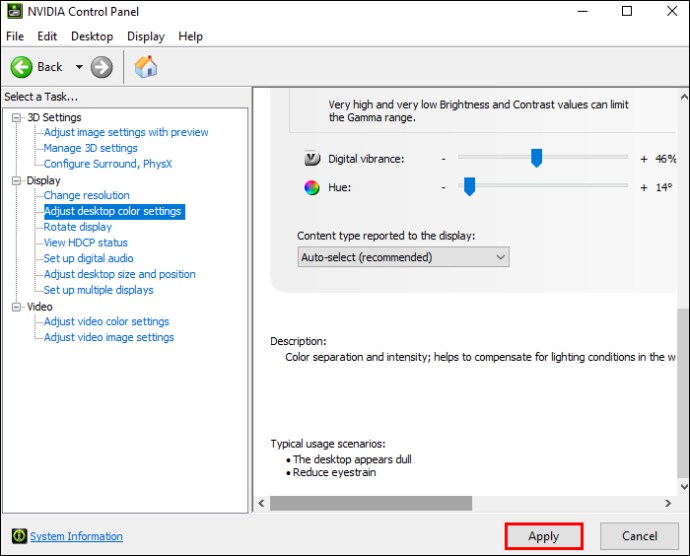
Task: Open the Edit menu
Action: click(47, 36)
